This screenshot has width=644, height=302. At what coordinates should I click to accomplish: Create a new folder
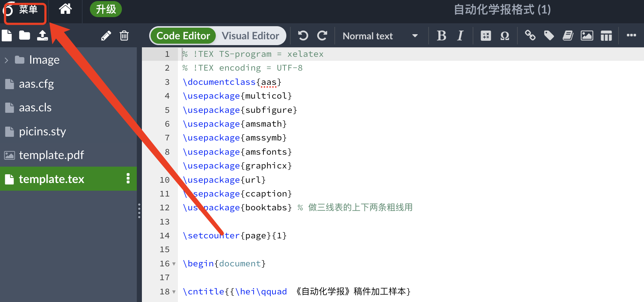tap(24, 35)
